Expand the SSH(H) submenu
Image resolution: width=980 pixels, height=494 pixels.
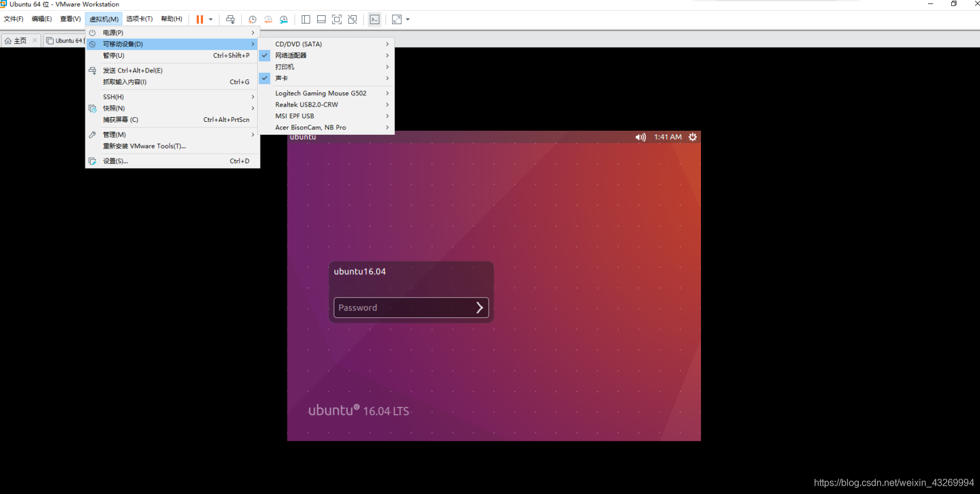click(x=172, y=97)
